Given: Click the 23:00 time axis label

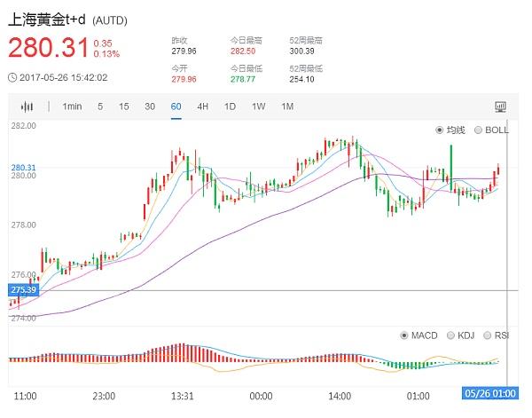Looking at the screenshot, I should (x=104, y=397).
